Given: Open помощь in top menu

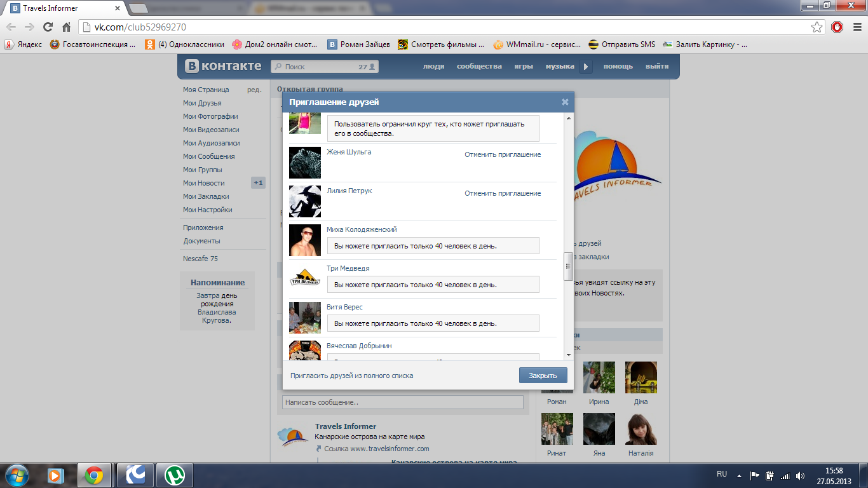Looking at the screenshot, I should point(618,66).
